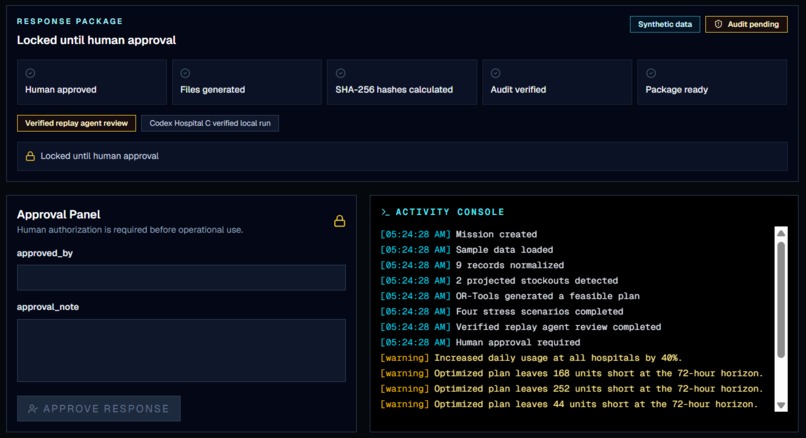Click the RESPONSE PACKAGE heading
806x438 pixels.
click(x=70, y=21)
